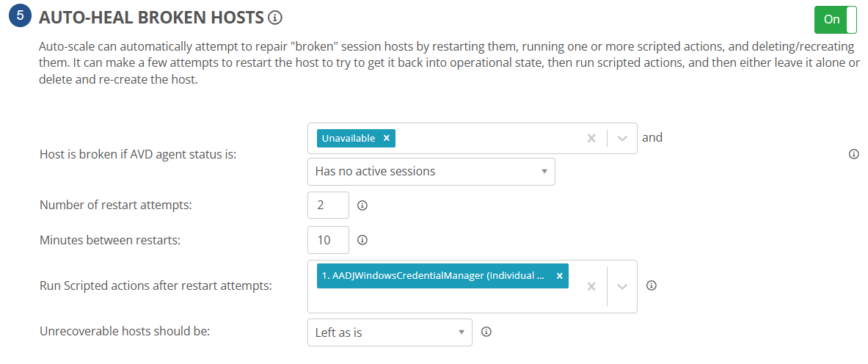
Task: Expand AVD agent status dropdown chevron
Action: pyautogui.click(x=622, y=138)
